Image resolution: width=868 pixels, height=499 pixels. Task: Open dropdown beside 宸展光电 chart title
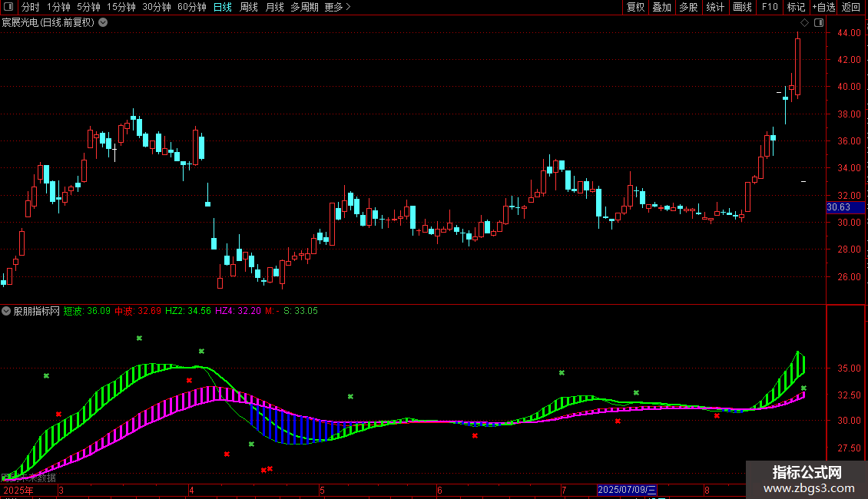[x=103, y=23]
